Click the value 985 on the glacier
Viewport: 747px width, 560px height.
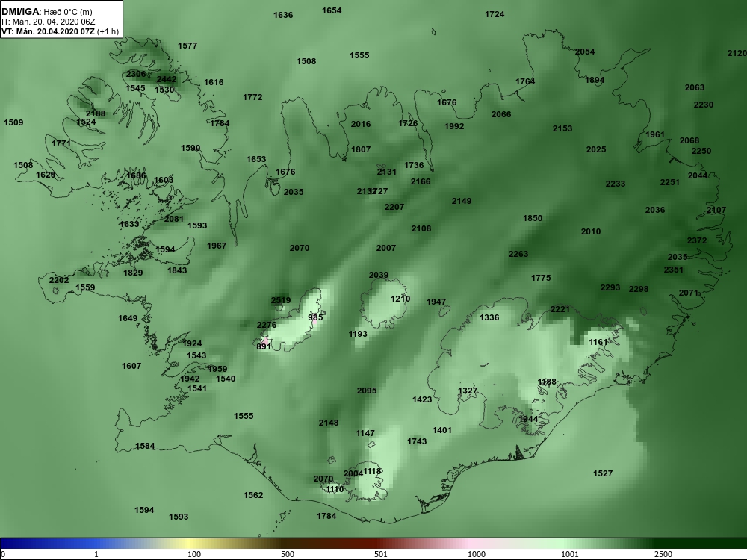pyautogui.click(x=315, y=317)
